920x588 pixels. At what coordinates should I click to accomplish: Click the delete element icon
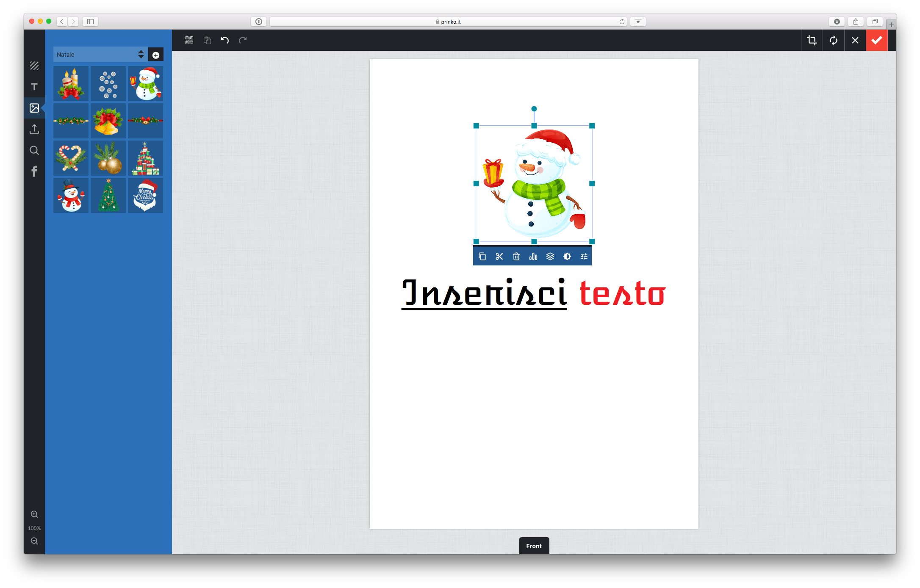pos(515,256)
